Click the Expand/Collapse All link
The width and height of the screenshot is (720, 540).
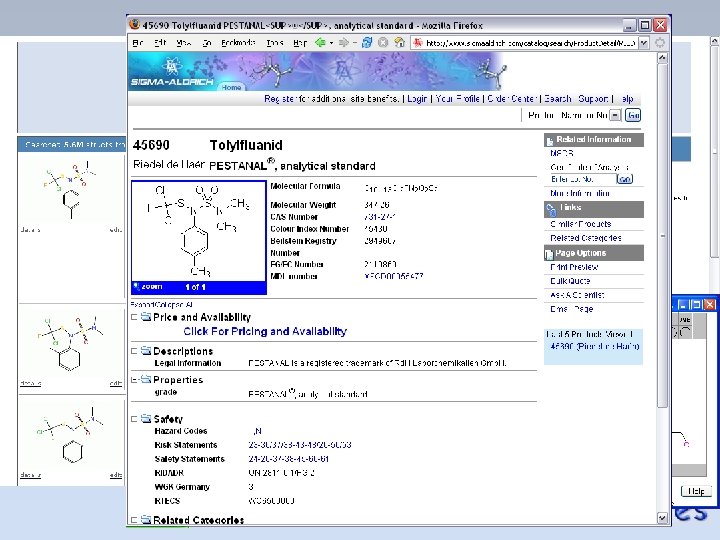coord(161,304)
